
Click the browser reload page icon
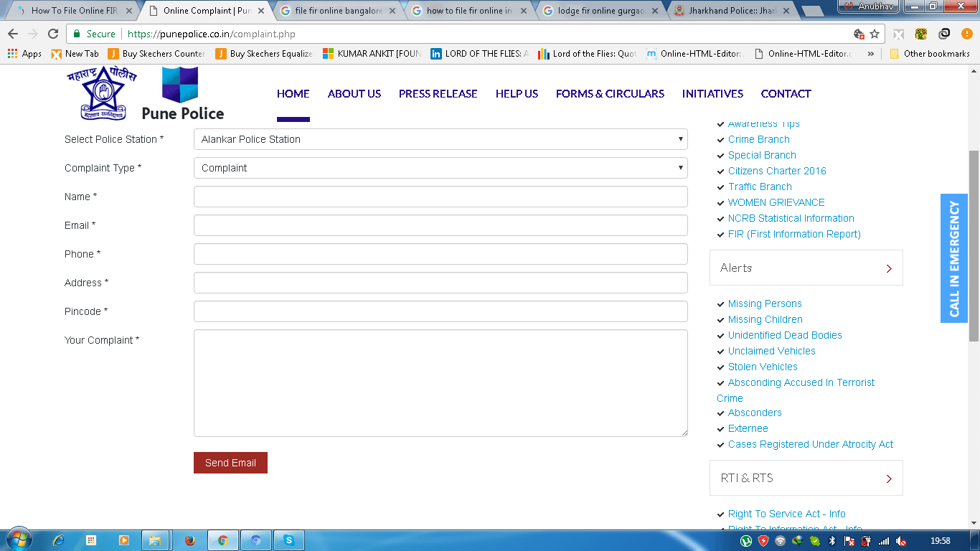click(x=53, y=34)
